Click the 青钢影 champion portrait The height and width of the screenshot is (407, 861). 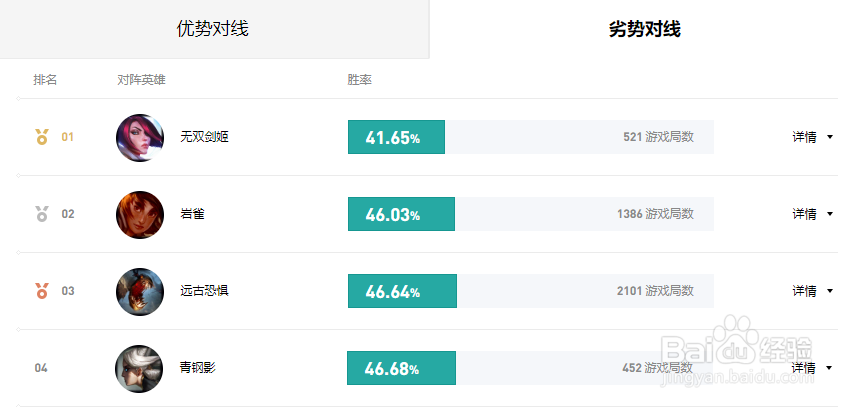pyautogui.click(x=139, y=369)
